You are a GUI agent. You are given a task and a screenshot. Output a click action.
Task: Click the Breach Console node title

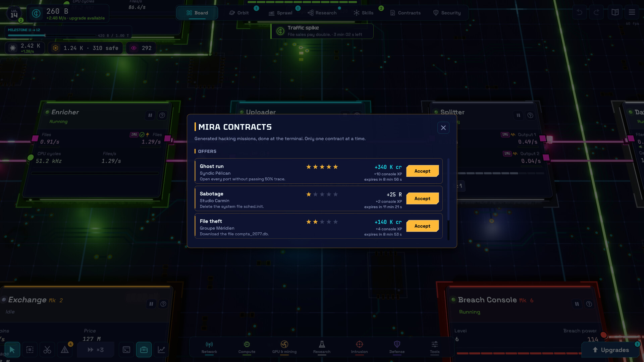point(487,300)
